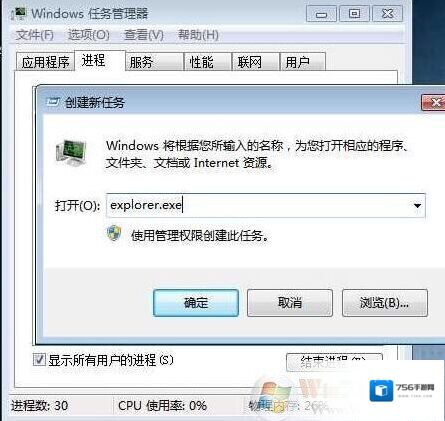Viewport: 445px width, 421px height.
Task: Minimize the Windows 任务管理器 window
Action: [x=321, y=14]
